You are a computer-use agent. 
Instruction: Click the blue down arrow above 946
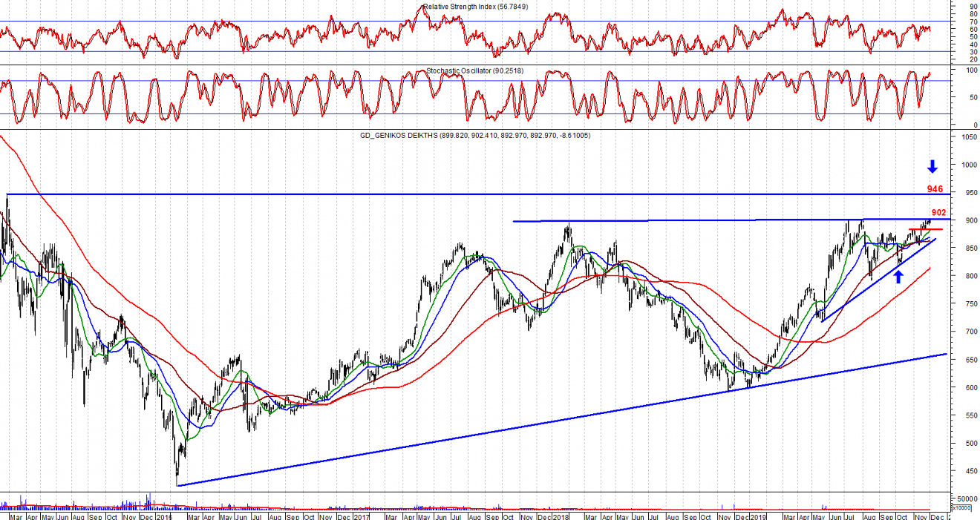coord(932,166)
